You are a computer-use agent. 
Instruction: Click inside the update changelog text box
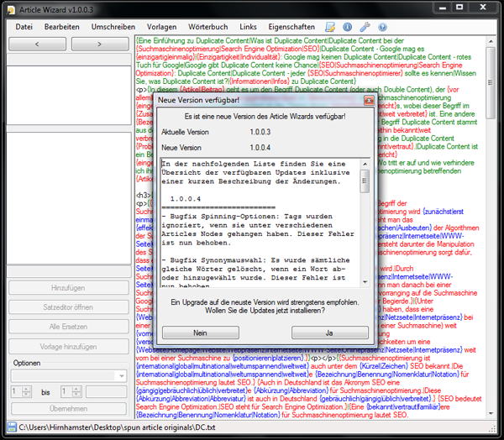pos(260,223)
